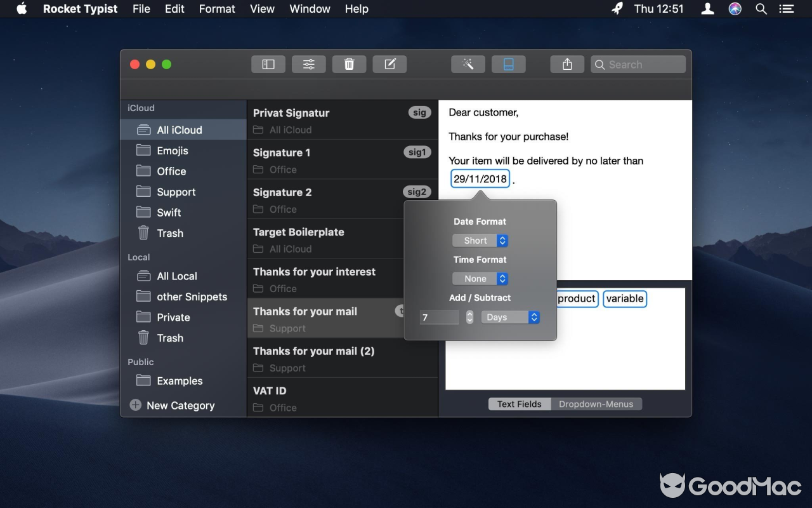Open the snippet filter settings icon
Viewport: 812px width, 508px height.
pyautogui.click(x=308, y=63)
